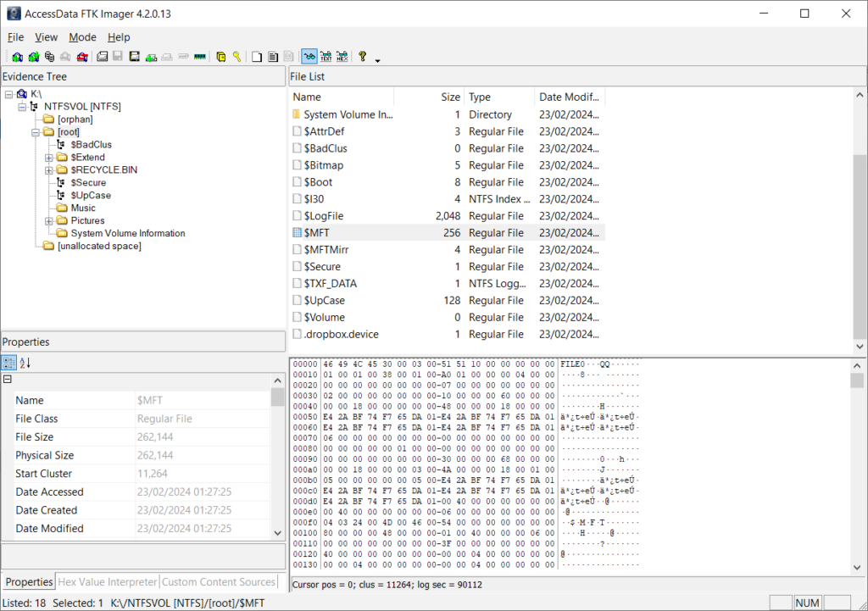Select the .dropbox.device file row

pyautogui.click(x=448, y=334)
